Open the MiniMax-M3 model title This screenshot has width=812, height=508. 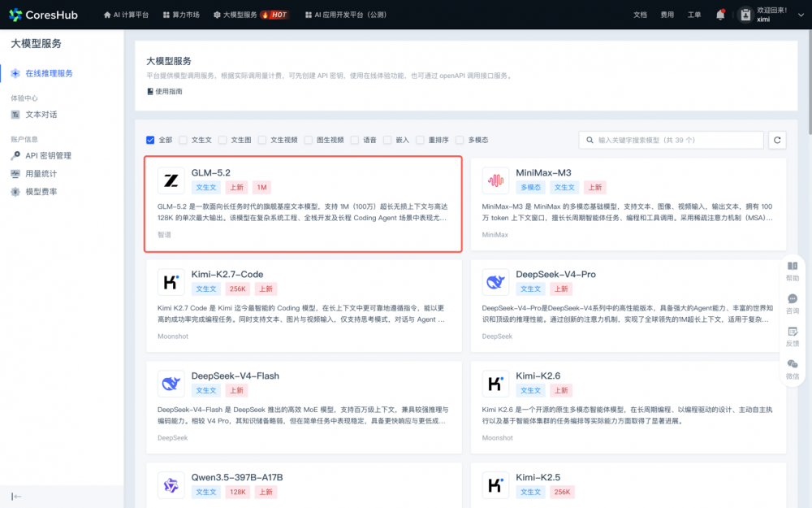pos(543,172)
